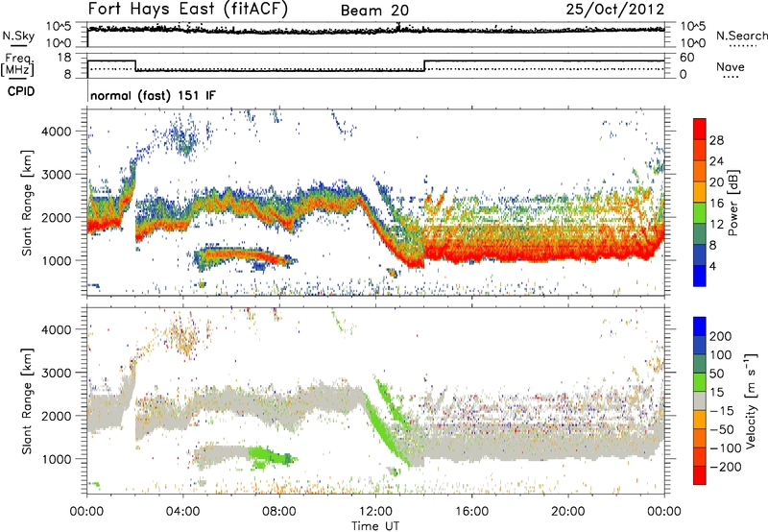The image size is (768, 532).
Task: Click the '200' label on the velocity scale
Action: [x=721, y=336]
